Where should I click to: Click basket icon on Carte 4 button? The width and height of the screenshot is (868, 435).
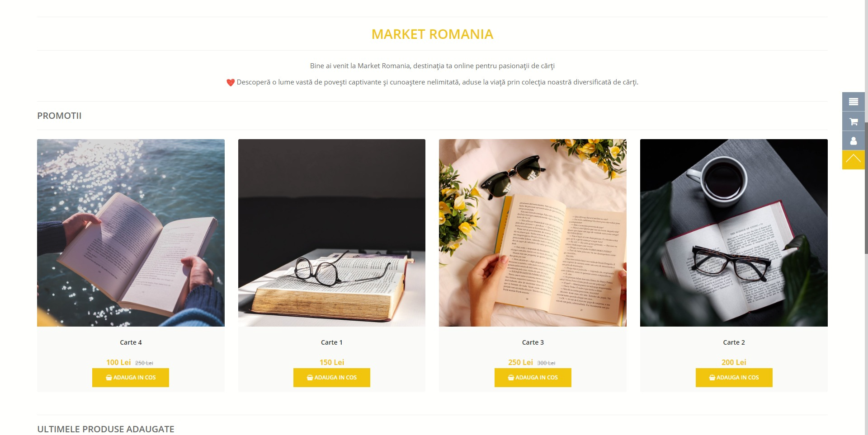click(x=109, y=378)
